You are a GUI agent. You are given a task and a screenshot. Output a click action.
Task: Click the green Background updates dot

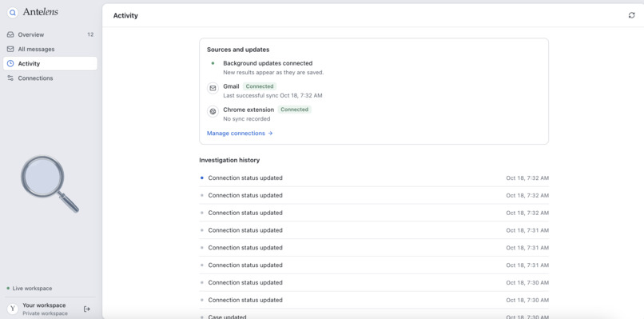(213, 63)
